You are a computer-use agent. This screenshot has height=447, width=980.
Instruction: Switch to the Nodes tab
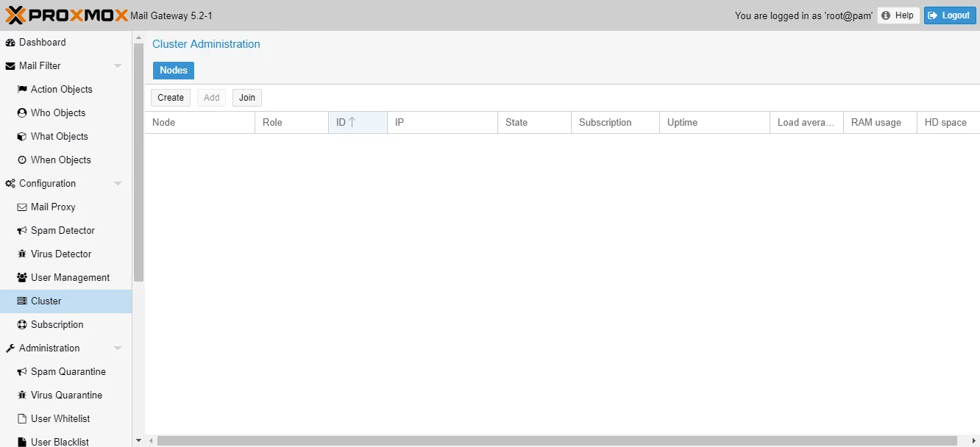tap(174, 70)
